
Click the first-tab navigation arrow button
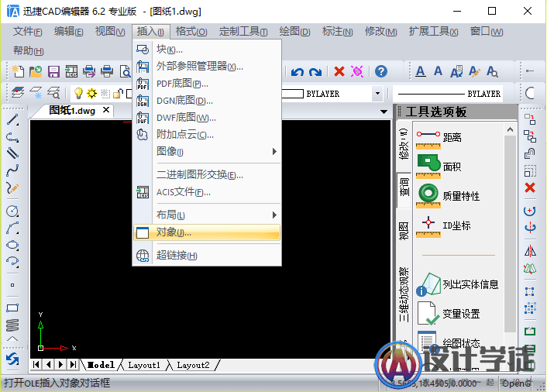click(36, 365)
